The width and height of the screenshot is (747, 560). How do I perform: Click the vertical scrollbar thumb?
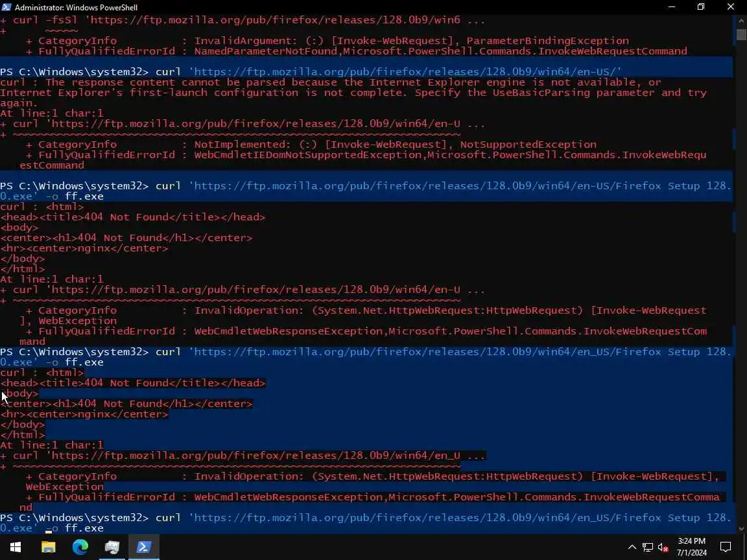pyautogui.click(x=741, y=35)
